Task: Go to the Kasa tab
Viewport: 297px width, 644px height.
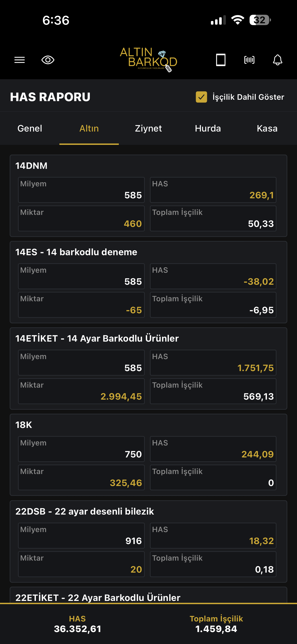Action: pos(267,129)
